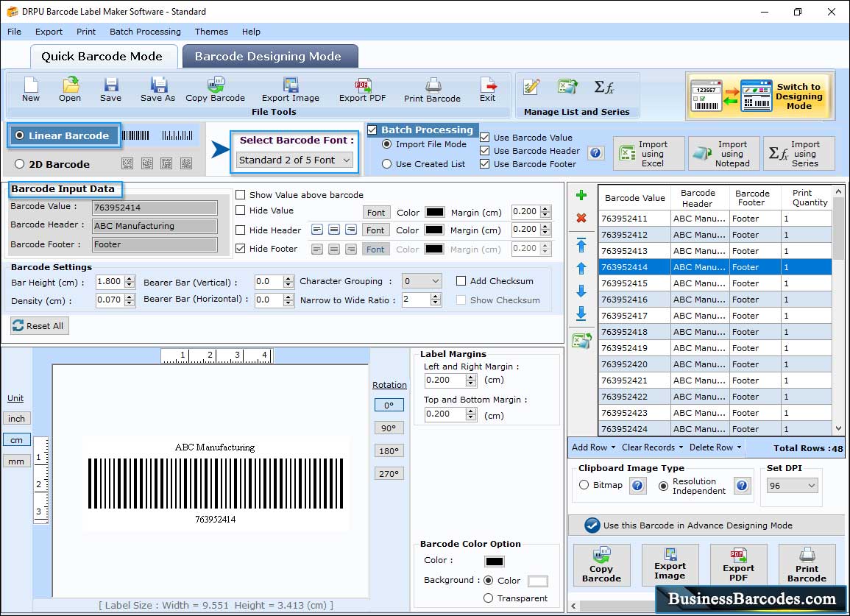Change background color white swatch
Viewport: 850px width, 616px height.
tap(537, 581)
